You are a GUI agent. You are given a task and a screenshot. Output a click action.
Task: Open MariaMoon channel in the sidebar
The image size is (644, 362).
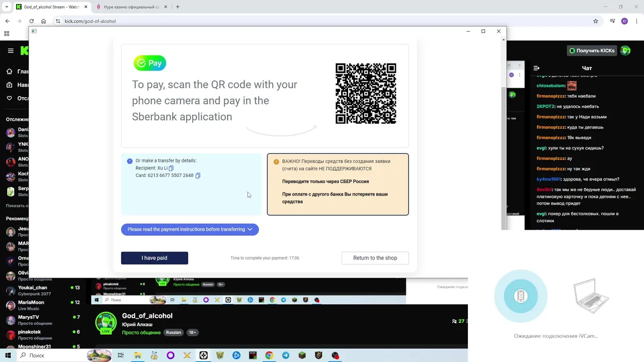click(x=43, y=305)
